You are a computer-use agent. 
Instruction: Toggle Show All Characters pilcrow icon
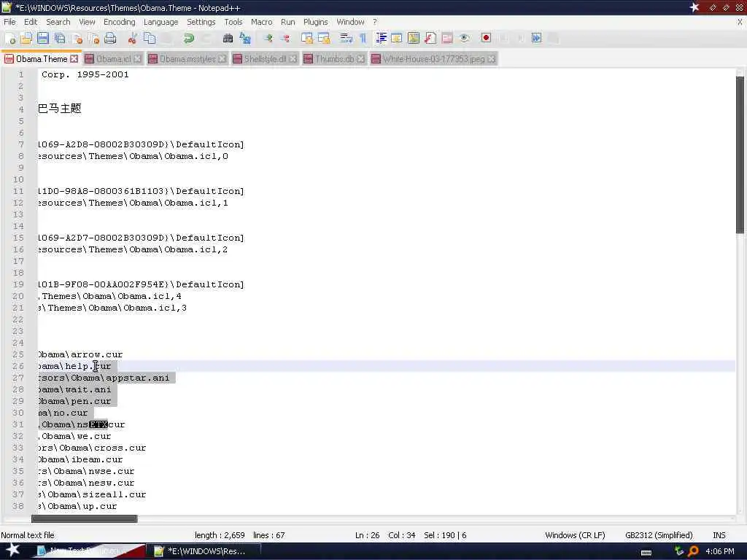tap(363, 39)
